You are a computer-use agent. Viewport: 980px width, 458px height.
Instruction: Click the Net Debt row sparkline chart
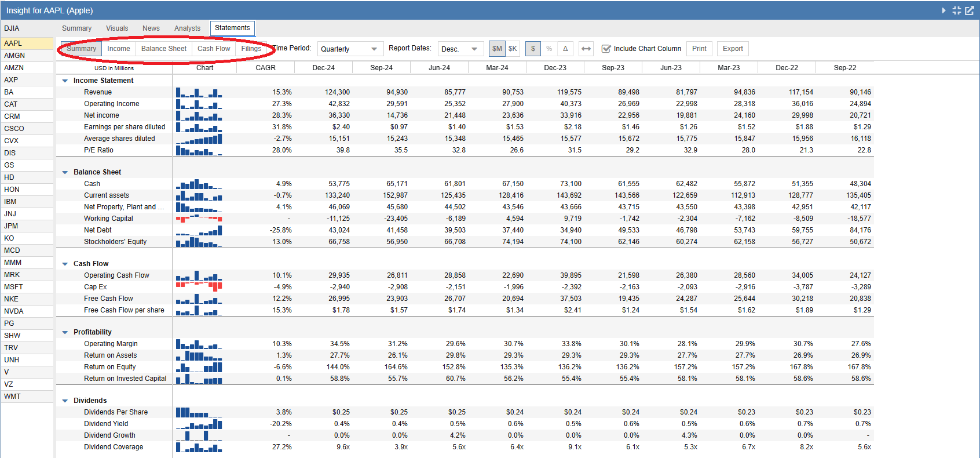point(199,230)
